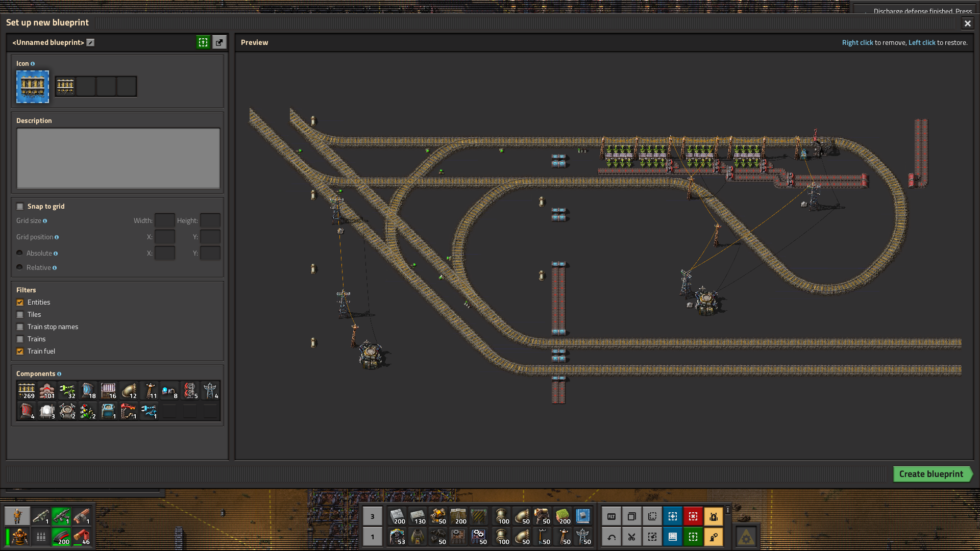Screen dimensions: 980x551
Task: Select the large blue rail blueprint icon
Action: point(33,87)
